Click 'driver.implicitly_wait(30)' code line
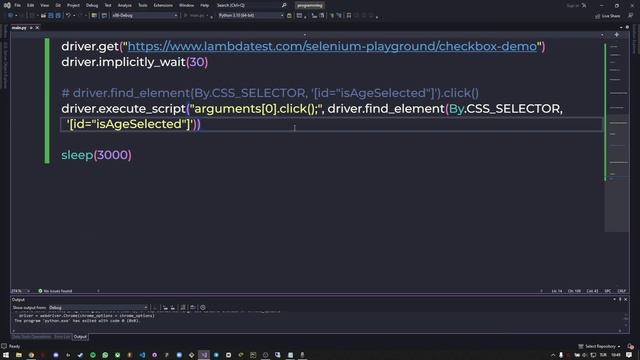This screenshot has height=360, width=640. click(135, 62)
